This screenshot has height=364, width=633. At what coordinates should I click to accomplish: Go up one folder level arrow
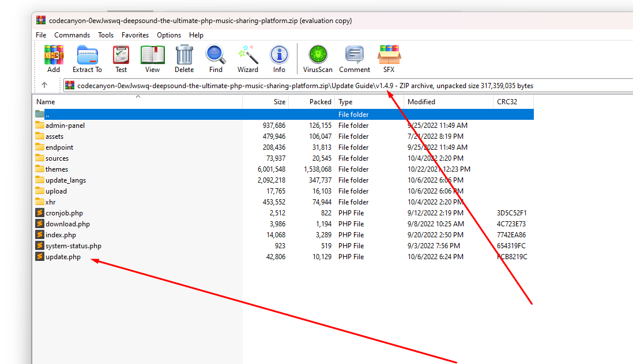tap(44, 85)
